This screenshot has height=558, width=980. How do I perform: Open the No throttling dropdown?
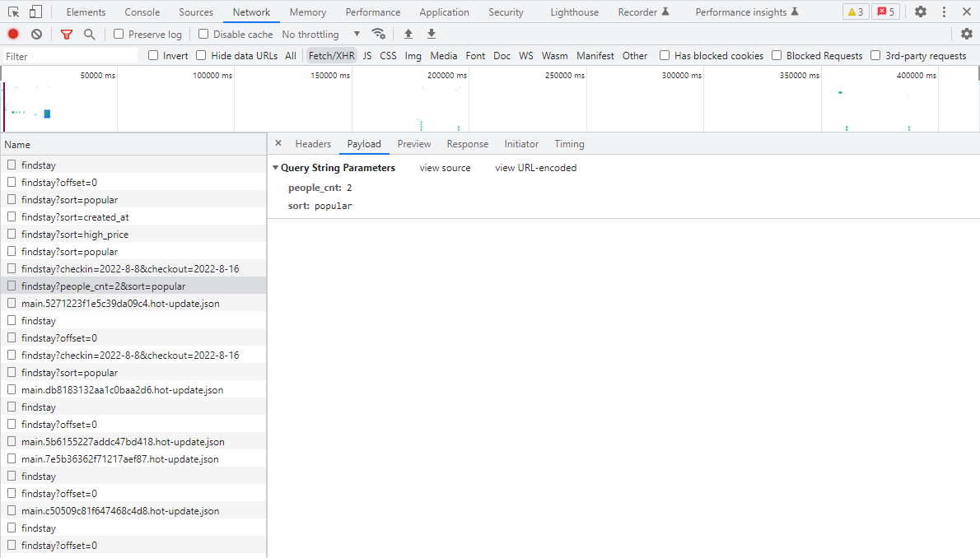point(321,35)
